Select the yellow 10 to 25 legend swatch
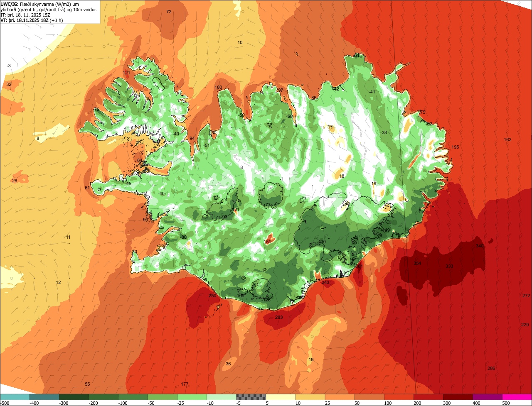 pos(310,397)
